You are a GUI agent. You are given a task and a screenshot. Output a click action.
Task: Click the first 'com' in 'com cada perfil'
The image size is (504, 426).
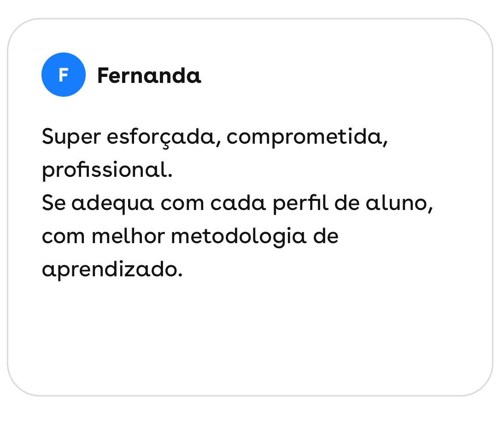tap(182, 204)
